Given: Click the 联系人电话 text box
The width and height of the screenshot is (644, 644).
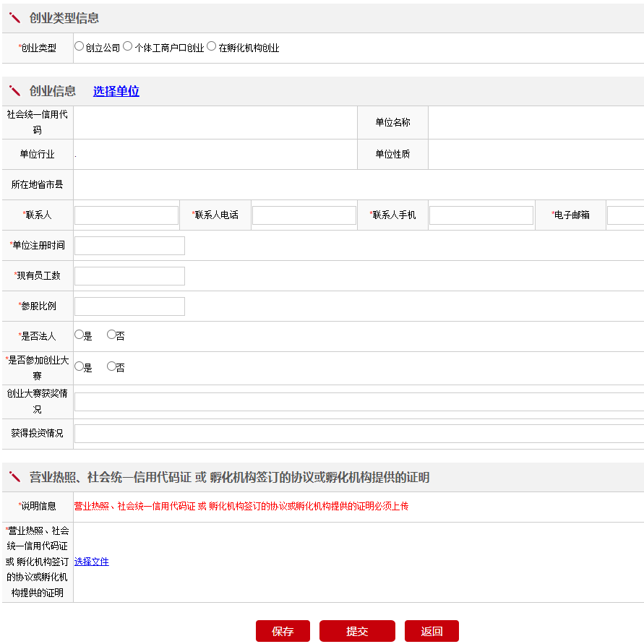Looking at the screenshot, I should point(304,215).
